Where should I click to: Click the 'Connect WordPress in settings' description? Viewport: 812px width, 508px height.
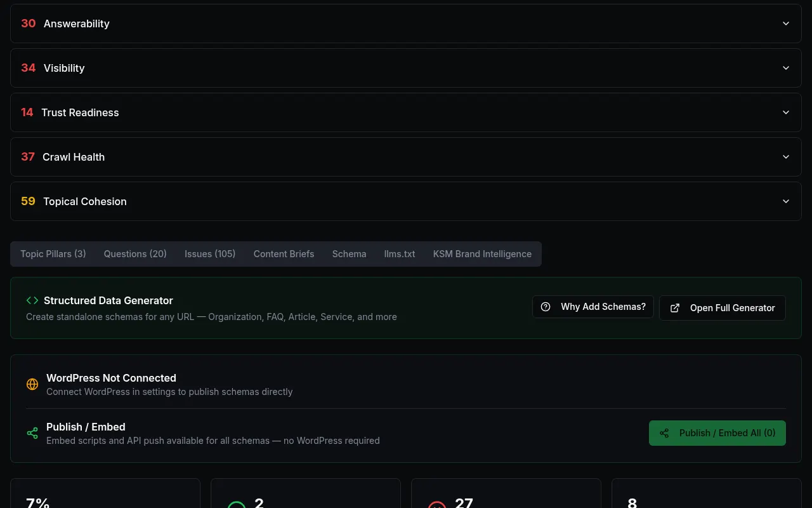click(169, 392)
